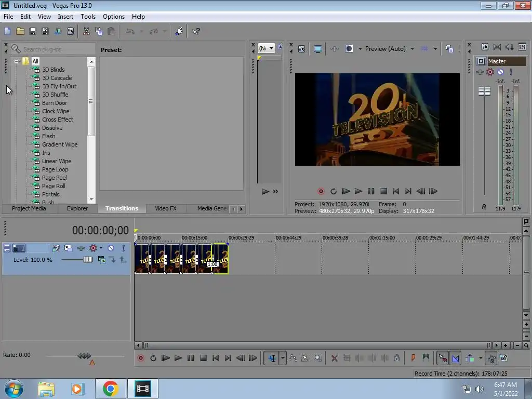The height and width of the screenshot is (399, 532).
Task: Click the Open folder icon in the toolbar
Action: [x=20, y=31]
